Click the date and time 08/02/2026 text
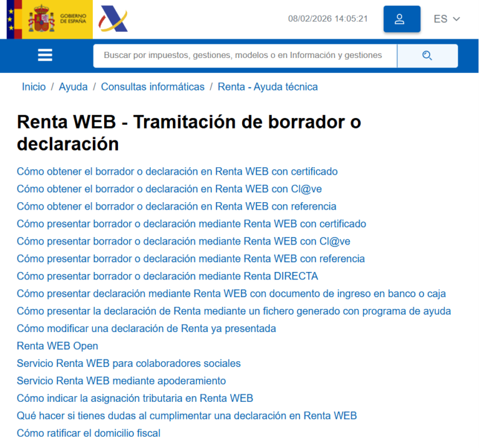 [x=328, y=19]
